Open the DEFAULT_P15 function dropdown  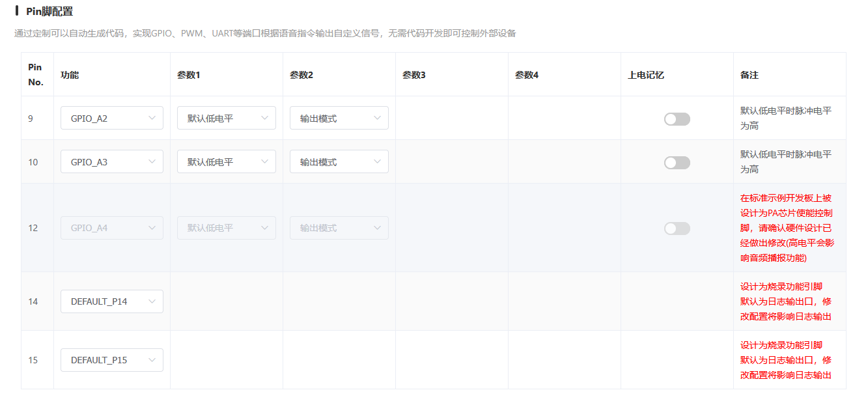point(111,360)
